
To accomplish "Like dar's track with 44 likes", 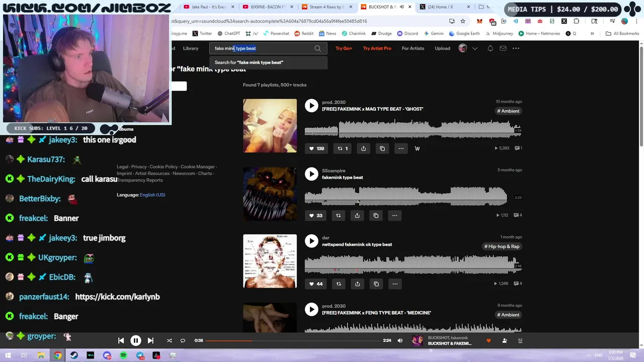I will tap(315, 284).
